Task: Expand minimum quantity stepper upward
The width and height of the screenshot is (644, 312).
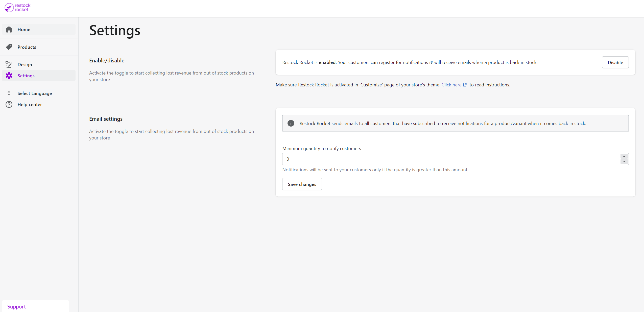Action: (625, 156)
